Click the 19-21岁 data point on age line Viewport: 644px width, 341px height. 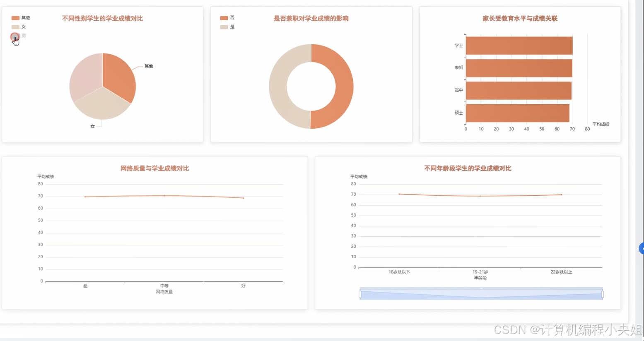(x=480, y=196)
